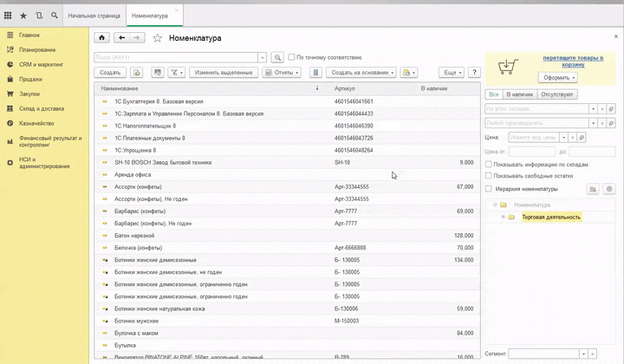Enable По точному соответствию checkbox

[291, 57]
